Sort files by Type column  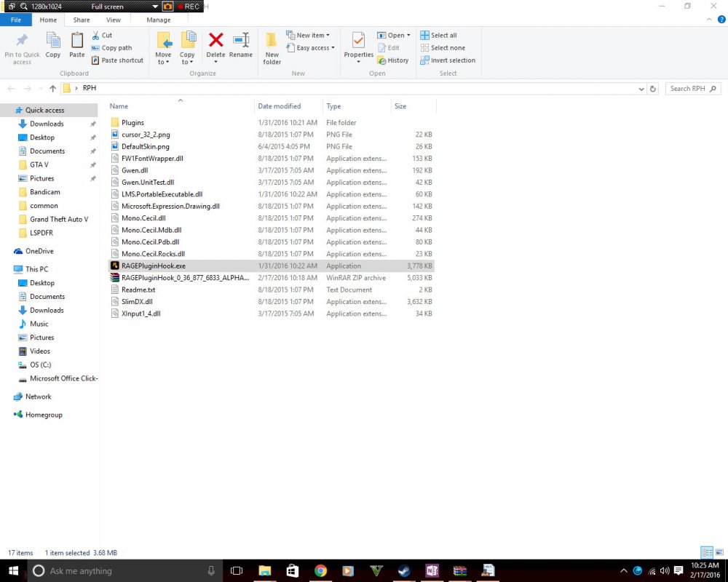357,106
